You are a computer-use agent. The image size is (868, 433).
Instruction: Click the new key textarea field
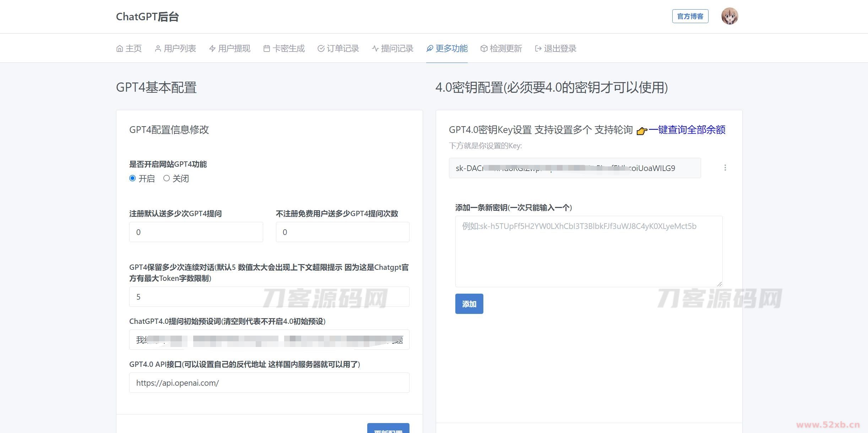588,251
